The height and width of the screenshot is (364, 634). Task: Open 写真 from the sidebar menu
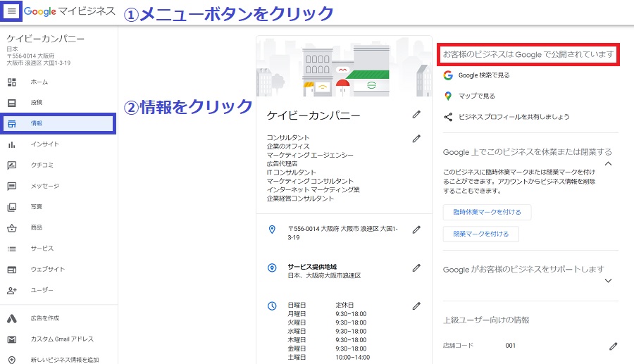pyautogui.click(x=36, y=207)
